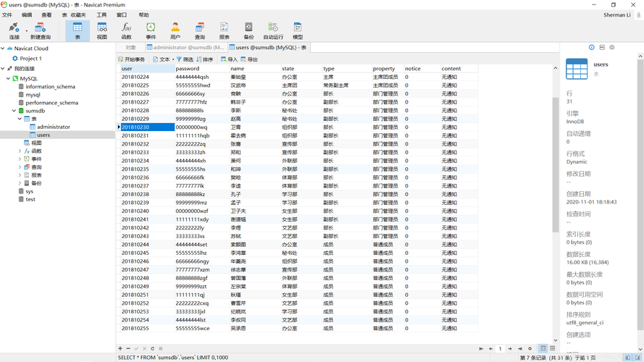This screenshot has height=362, width=644.
Task: Open the 报表 (Report) toolbar icon
Action: pyautogui.click(x=225, y=31)
